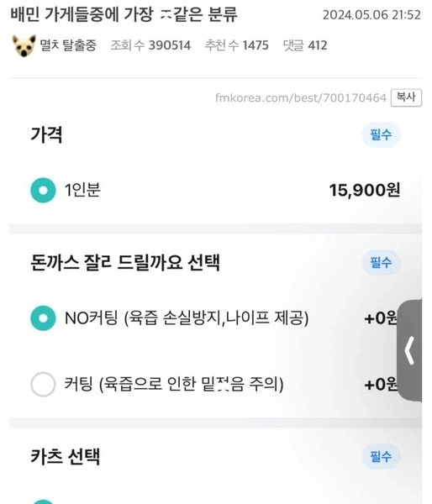Click the 카츠 선택 section heading
The width and height of the screenshot is (432, 504).
pos(66,456)
